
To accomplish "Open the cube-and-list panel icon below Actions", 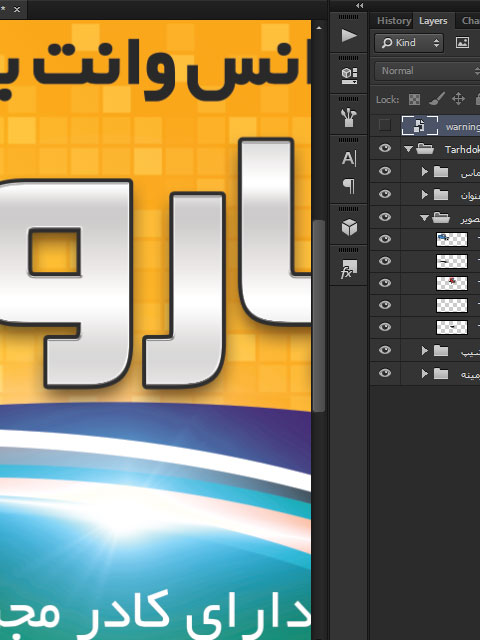I will coord(349,76).
